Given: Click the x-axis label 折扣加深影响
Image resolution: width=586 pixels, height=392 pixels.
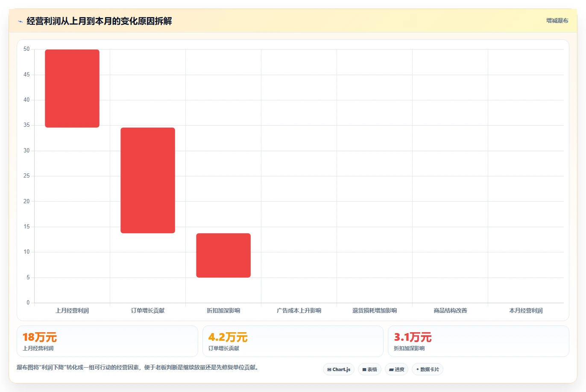Looking at the screenshot, I should click(x=223, y=310).
